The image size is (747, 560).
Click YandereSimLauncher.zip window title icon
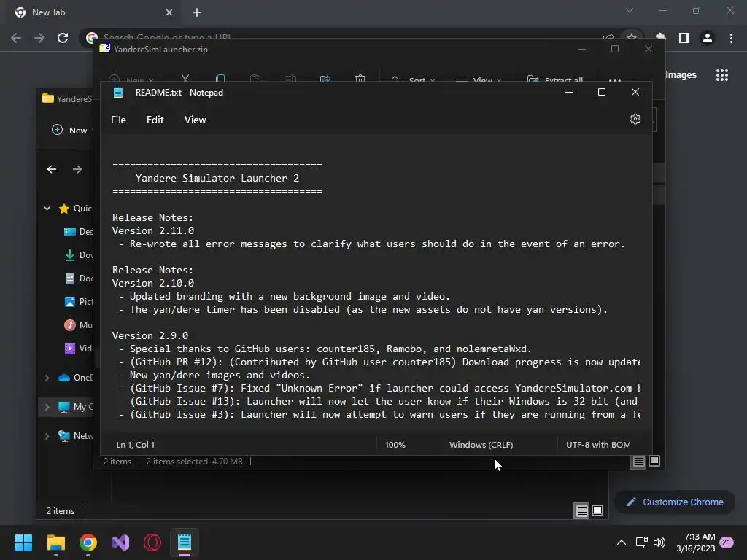click(105, 49)
